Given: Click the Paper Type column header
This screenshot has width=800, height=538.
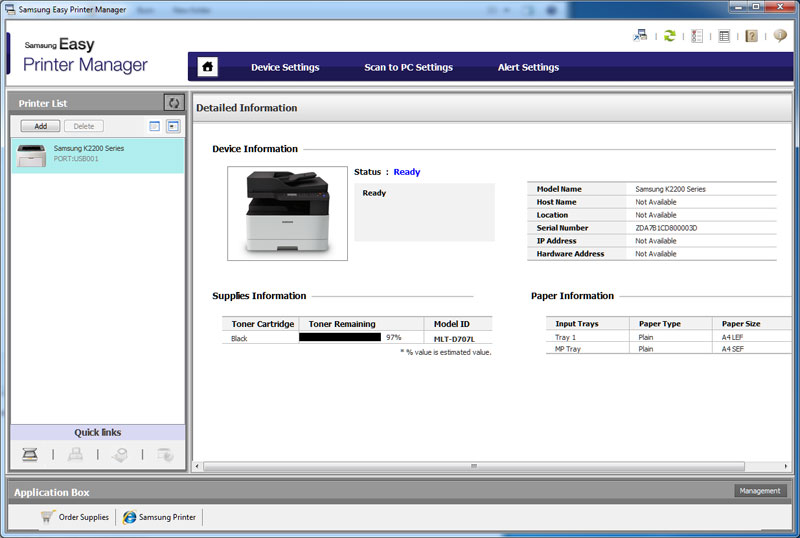Looking at the screenshot, I should pyautogui.click(x=660, y=324).
